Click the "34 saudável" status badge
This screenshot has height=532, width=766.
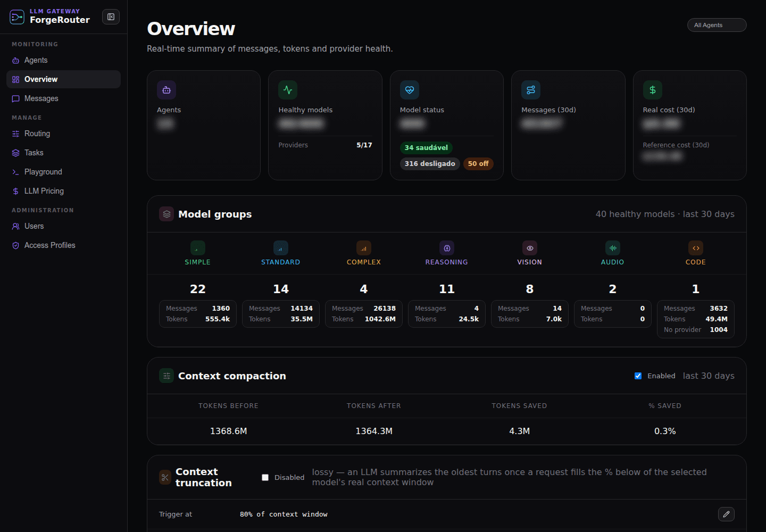click(x=426, y=147)
